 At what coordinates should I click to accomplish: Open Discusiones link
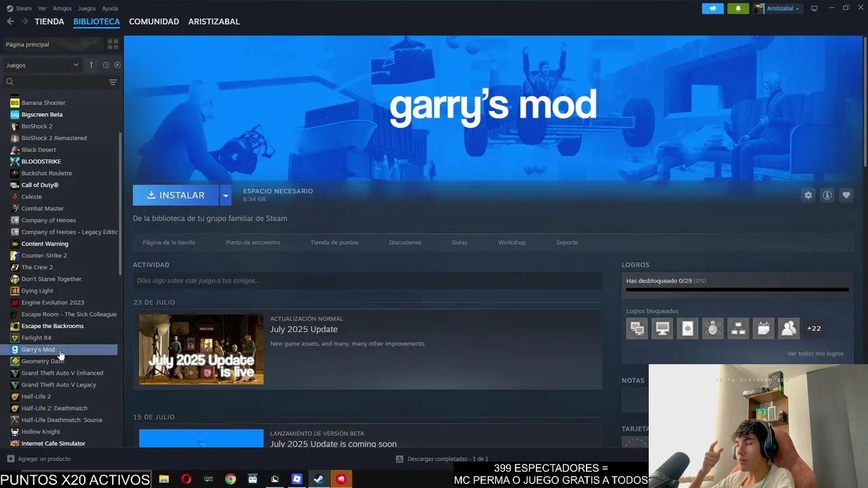point(406,243)
